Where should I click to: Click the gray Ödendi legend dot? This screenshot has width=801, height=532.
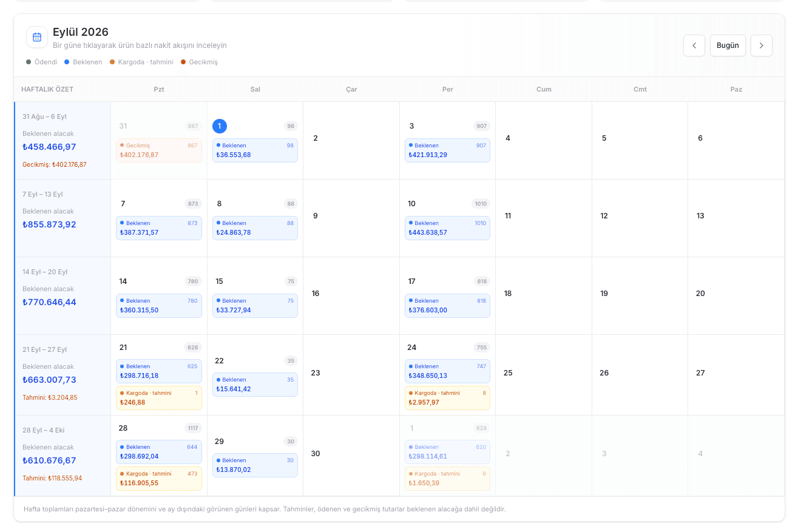click(29, 62)
